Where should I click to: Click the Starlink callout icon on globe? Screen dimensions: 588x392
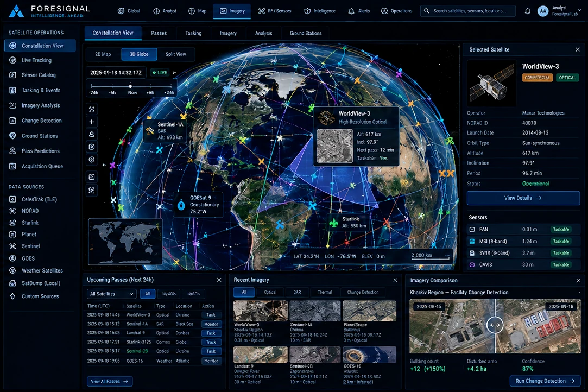[x=333, y=223]
